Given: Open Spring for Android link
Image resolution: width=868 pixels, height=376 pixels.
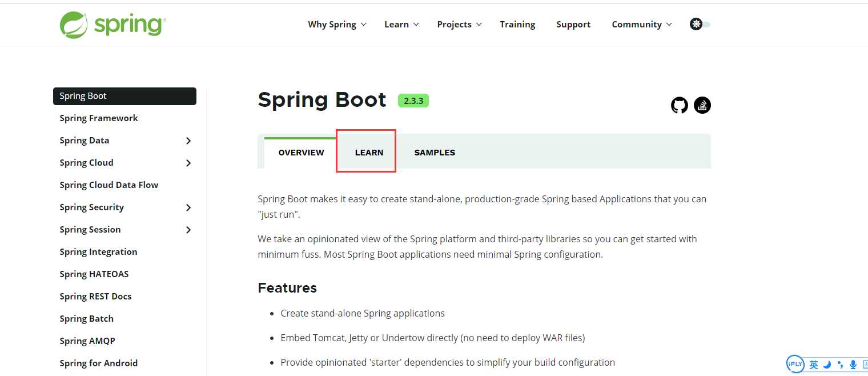Looking at the screenshot, I should pos(98,363).
